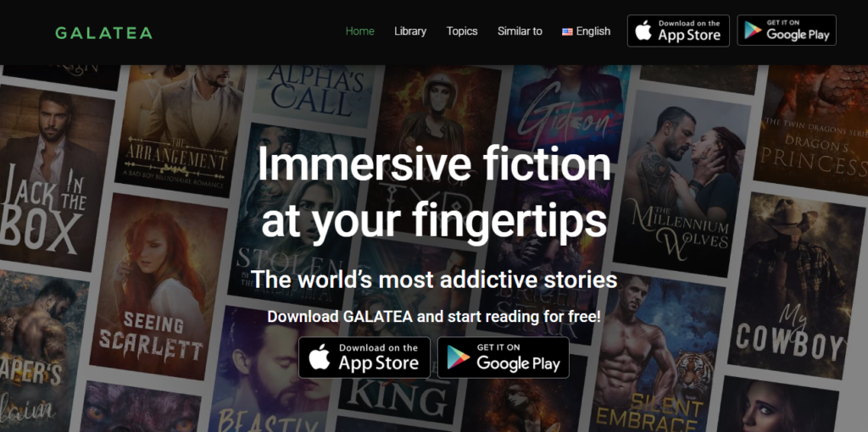Open The Arrangement book cover

pos(181,131)
